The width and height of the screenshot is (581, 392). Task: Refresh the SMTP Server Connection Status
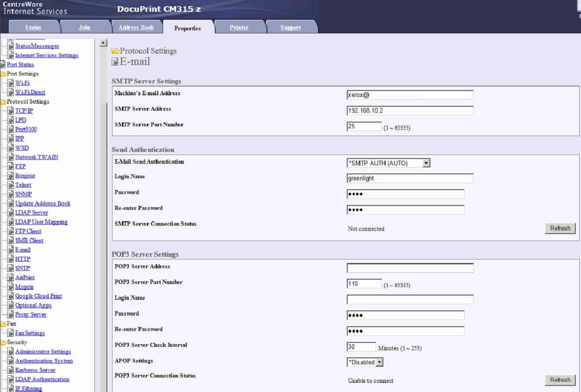pos(560,228)
